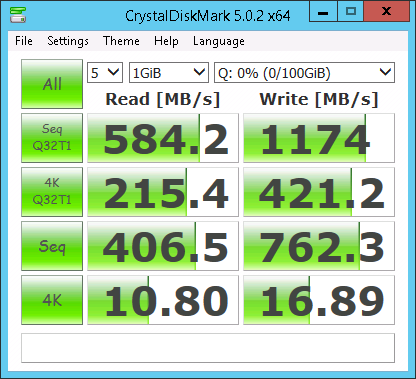The height and width of the screenshot is (379, 416).
Task: Click the 4K Q32T1 write result 421.2
Action: pyautogui.click(x=319, y=192)
